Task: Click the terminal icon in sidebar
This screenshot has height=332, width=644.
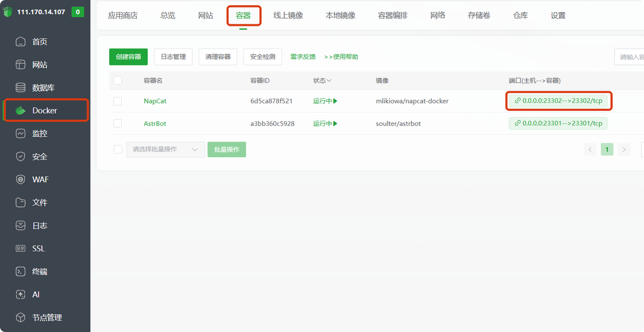Action: pyautogui.click(x=21, y=271)
